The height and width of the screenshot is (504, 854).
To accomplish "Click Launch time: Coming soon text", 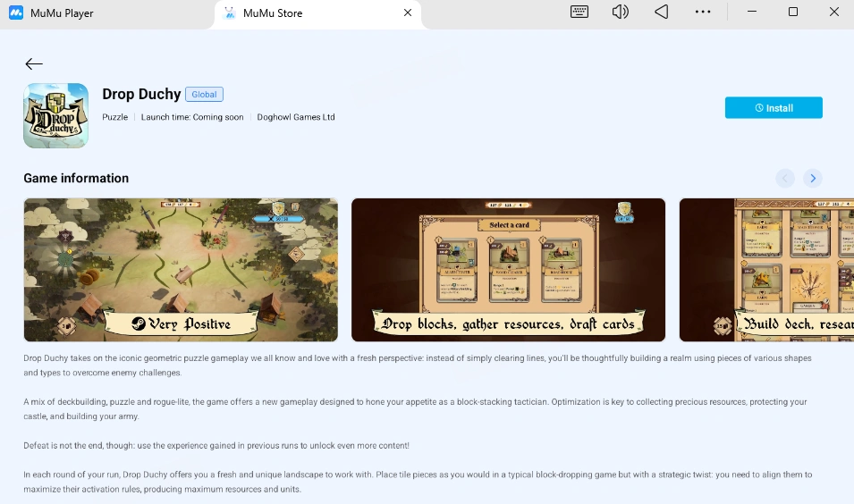I will [x=192, y=117].
